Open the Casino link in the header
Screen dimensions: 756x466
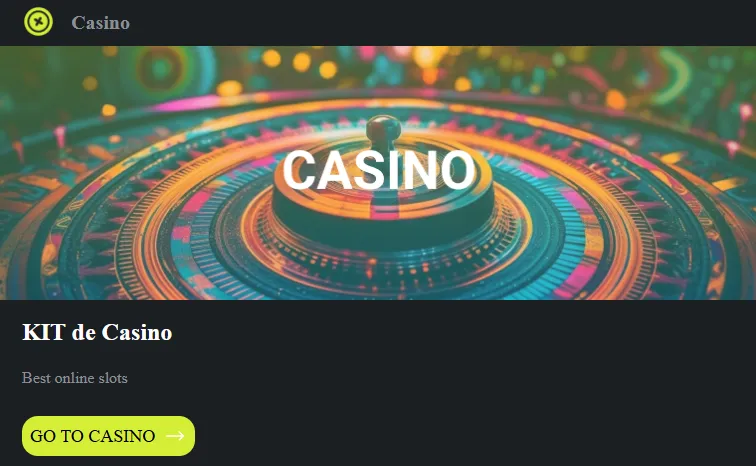pyautogui.click(x=100, y=23)
